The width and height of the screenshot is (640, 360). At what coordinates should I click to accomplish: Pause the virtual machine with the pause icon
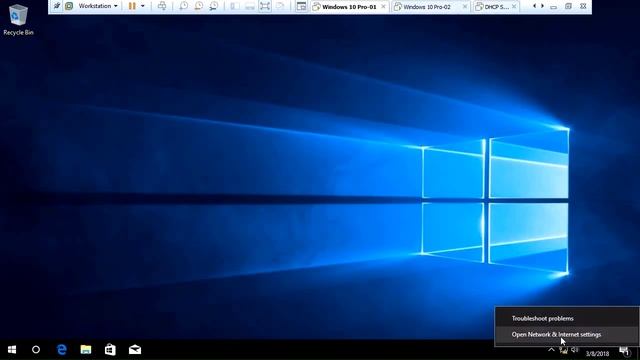tap(132, 6)
